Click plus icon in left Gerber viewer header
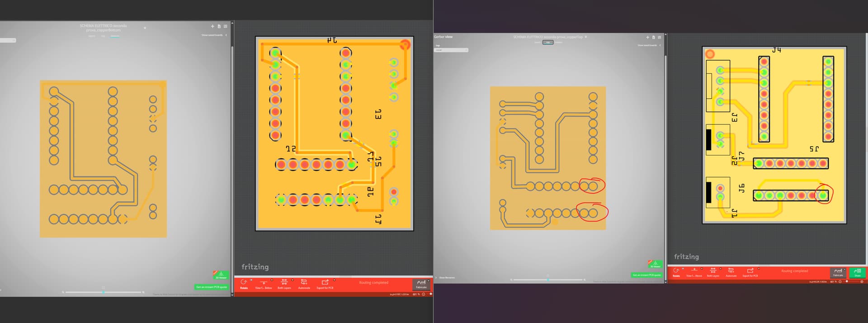Screen dimensions: 868x323 coord(212,26)
